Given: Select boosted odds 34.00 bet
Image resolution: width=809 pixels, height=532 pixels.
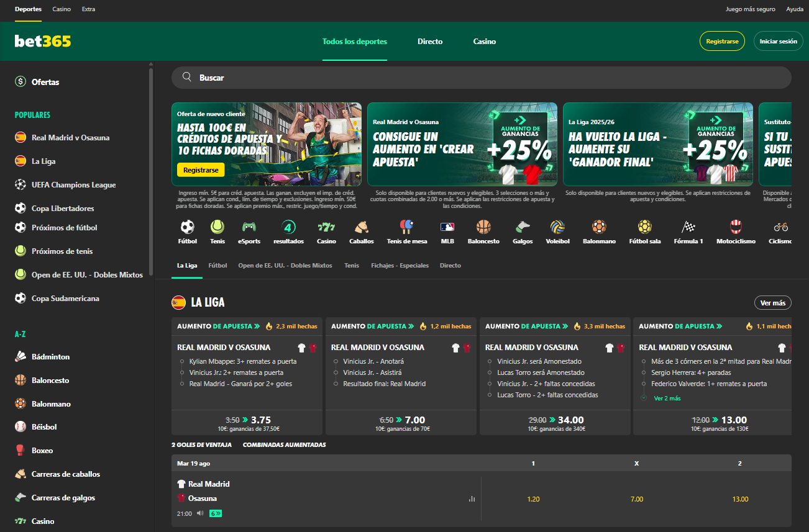Looking at the screenshot, I should (555, 423).
